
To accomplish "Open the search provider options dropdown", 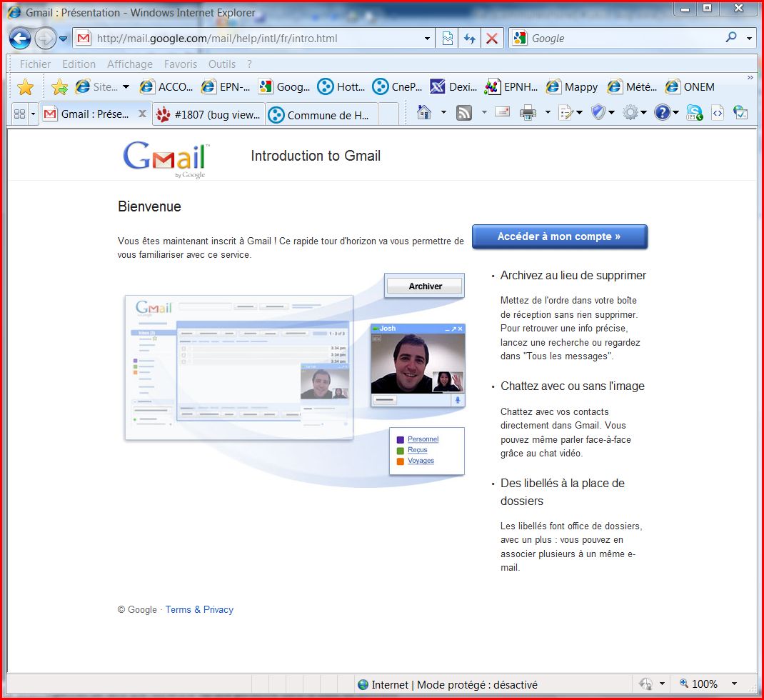I will tap(750, 39).
